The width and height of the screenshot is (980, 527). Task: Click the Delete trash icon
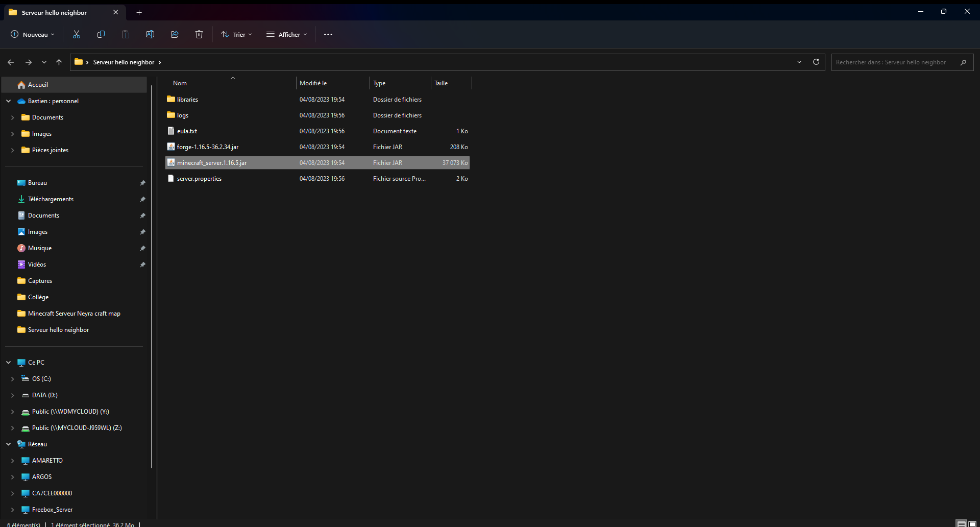[x=199, y=34]
